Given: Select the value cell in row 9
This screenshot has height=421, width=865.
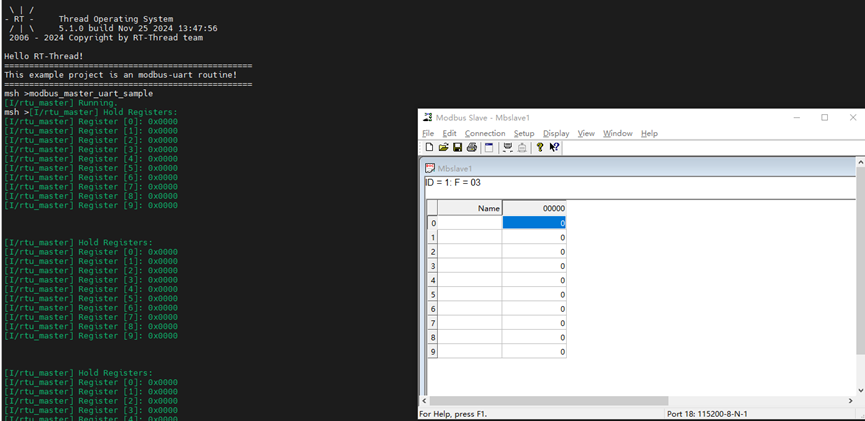Looking at the screenshot, I should coord(534,351).
